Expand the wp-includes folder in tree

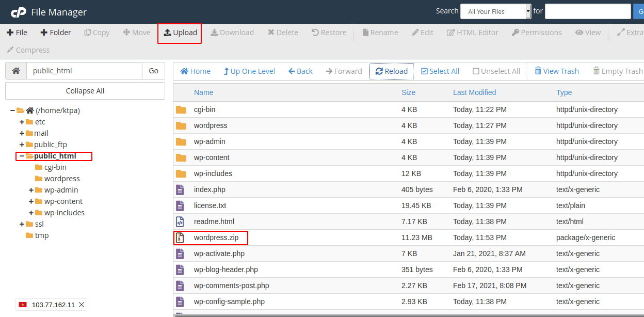pos(31,213)
